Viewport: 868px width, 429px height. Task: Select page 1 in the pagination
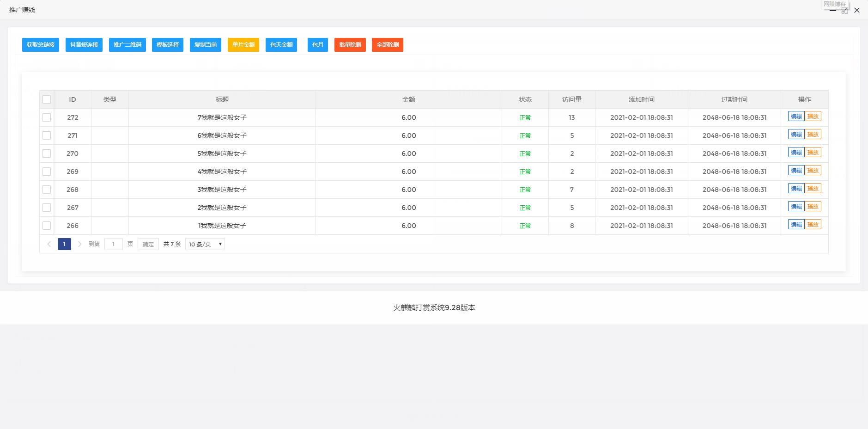[x=64, y=244]
